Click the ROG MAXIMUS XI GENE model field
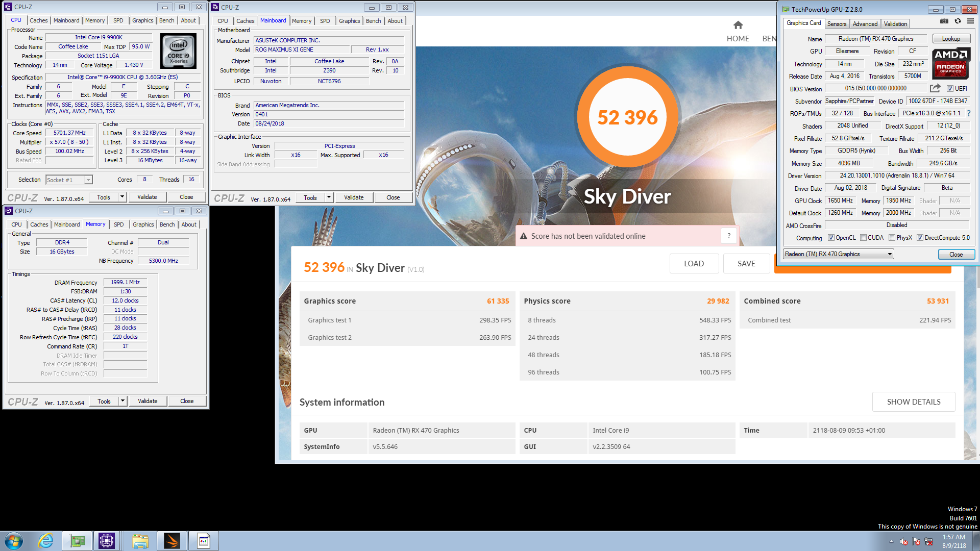Image resolution: width=980 pixels, height=551 pixels. [302, 49]
